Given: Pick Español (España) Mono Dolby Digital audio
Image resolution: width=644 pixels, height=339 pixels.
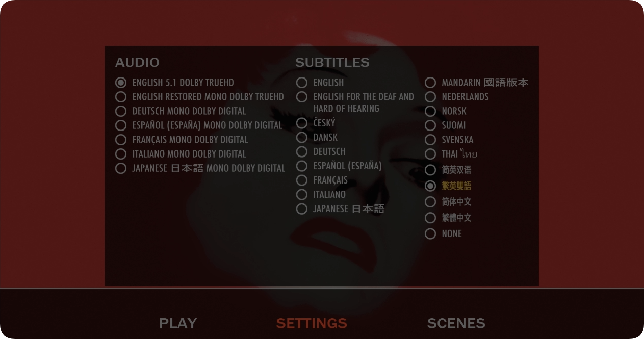Looking at the screenshot, I should click(x=199, y=125).
